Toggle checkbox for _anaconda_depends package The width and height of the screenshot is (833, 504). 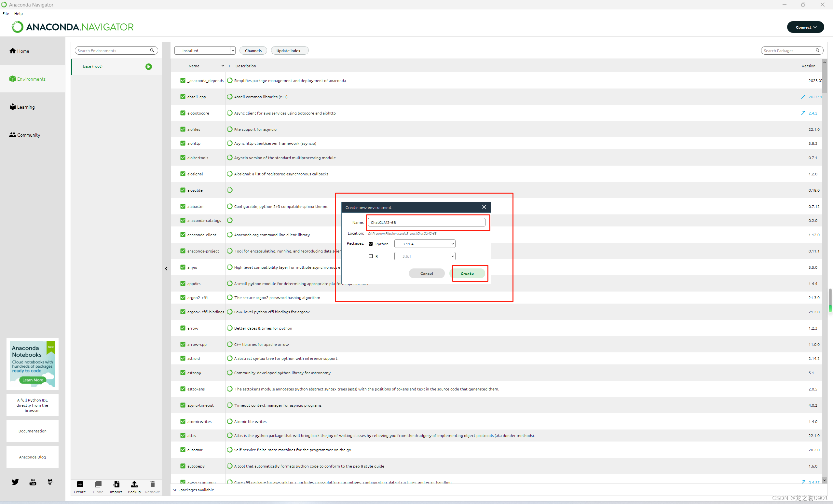coord(183,80)
